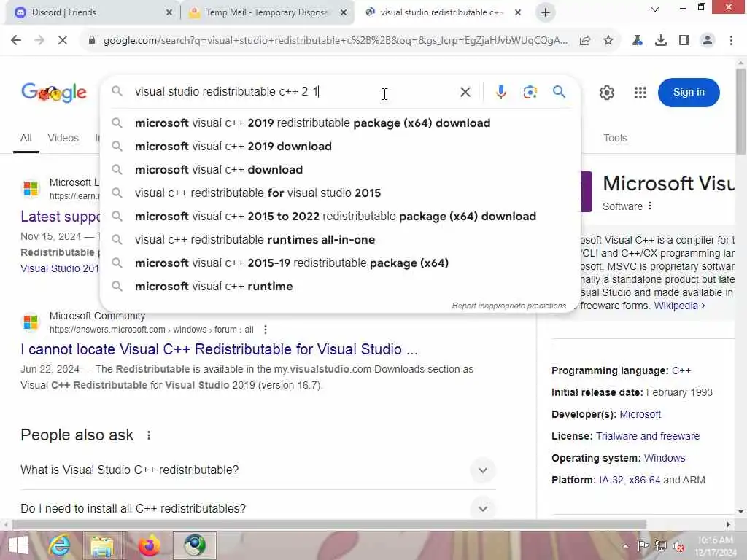747x560 pixels.
Task: Click the browser address bar URL
Action: (336, 41)
